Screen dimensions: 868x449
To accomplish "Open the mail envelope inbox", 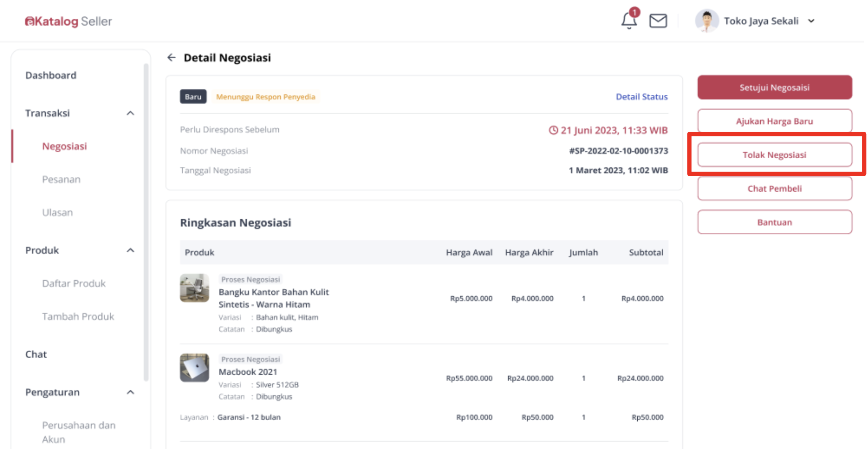I will 658,21.
